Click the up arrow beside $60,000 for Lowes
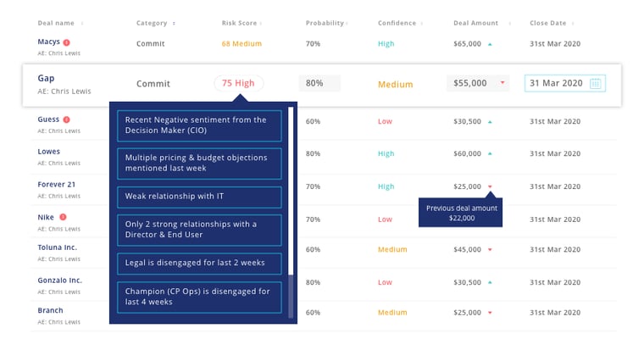 490,153
